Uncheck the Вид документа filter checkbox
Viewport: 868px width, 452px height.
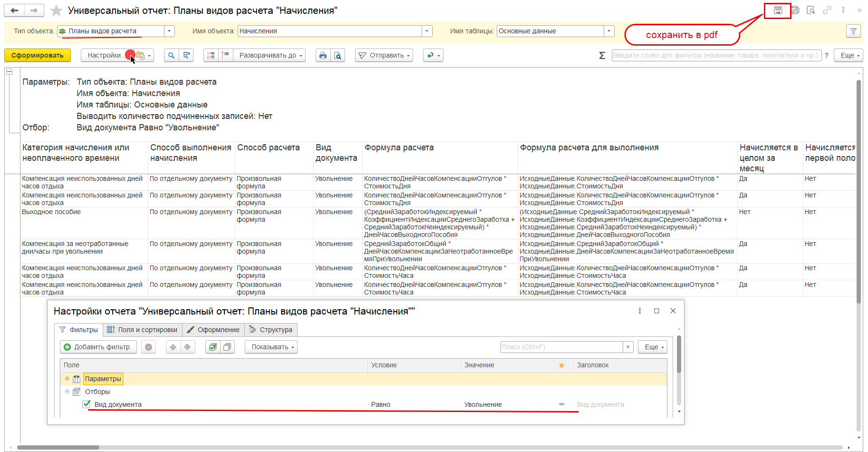click(87, 404)
